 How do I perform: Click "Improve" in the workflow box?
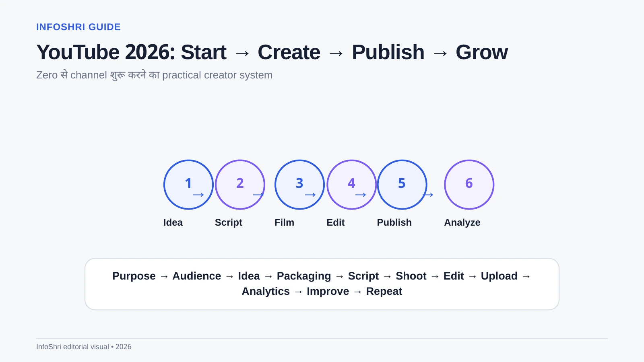tap(328, 291)
